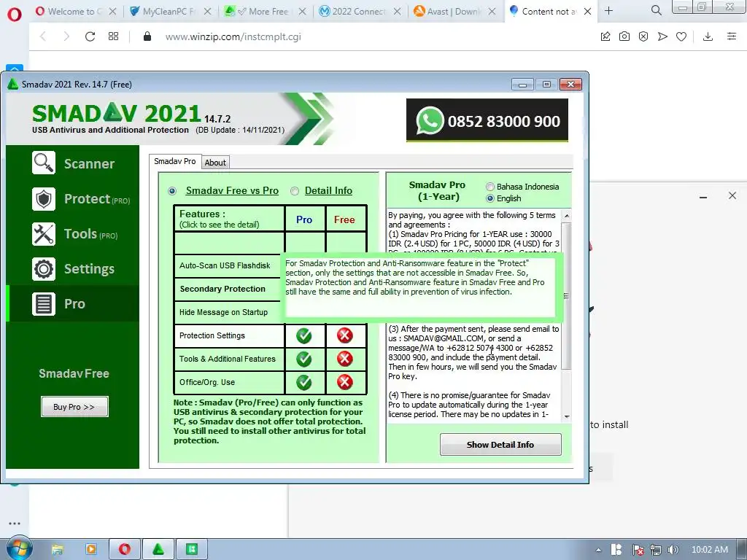Click the padlock site security icon
Screen dimensions: 747x560
coord(147,36)
